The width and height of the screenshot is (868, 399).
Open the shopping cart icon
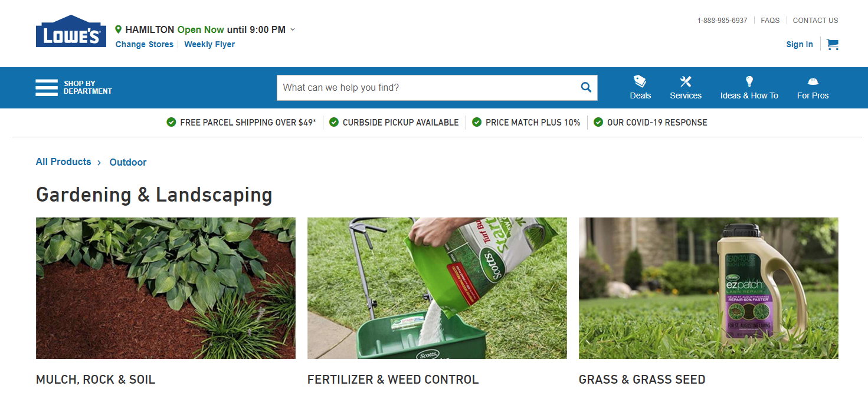click(x=833, y=44)
